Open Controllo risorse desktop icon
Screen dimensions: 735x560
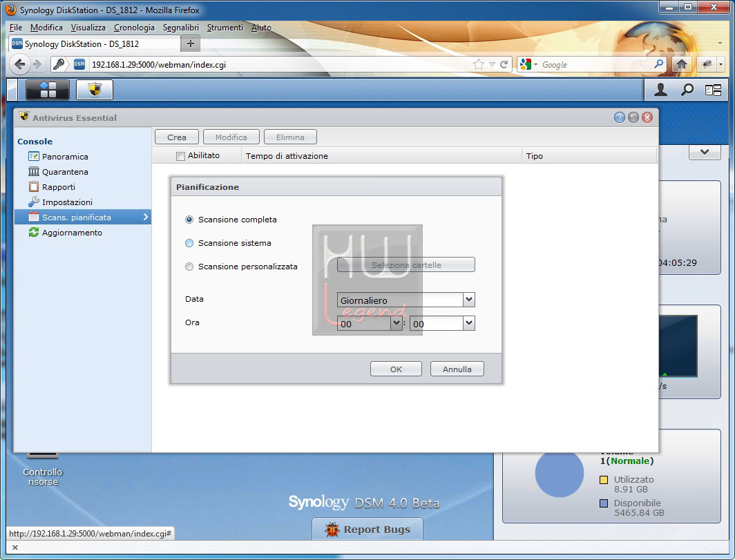43,470
